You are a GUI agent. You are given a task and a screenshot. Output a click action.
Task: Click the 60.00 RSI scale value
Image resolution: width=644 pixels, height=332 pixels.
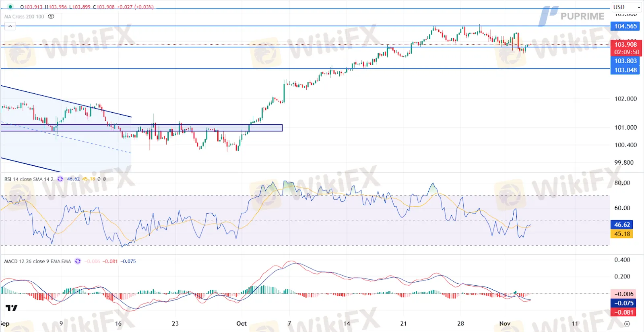coord(622,208)
